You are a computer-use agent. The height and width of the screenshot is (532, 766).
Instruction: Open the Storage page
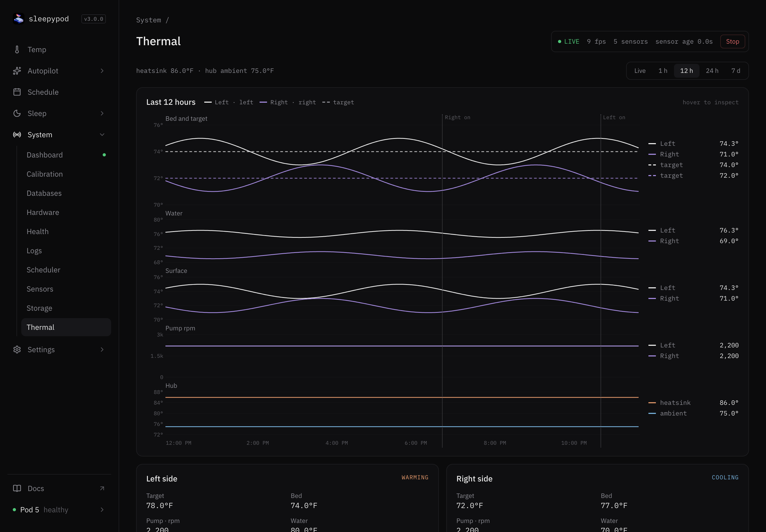(66, 308)
